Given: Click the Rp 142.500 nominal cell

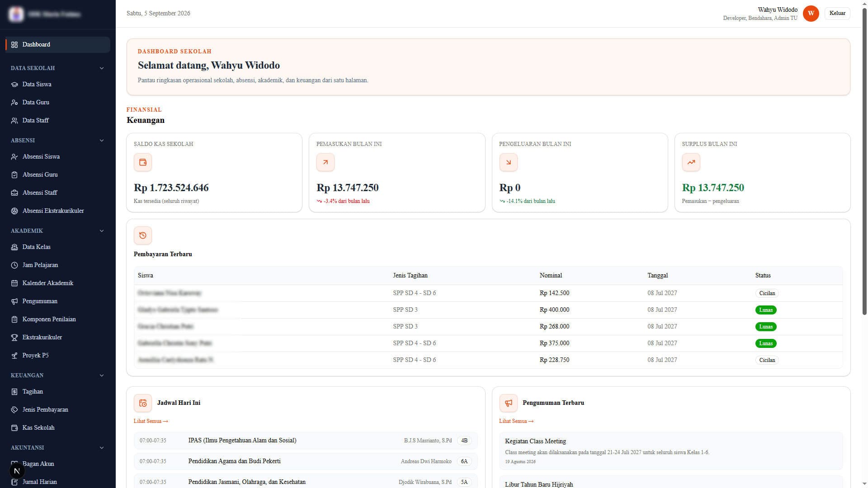Looking at the screenshot, I should pyautogui.click(x=554, y=293).
